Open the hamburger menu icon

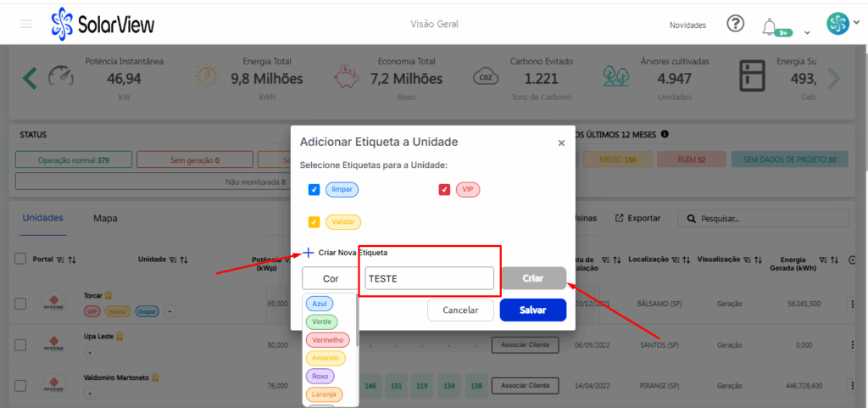coord(26,24)
